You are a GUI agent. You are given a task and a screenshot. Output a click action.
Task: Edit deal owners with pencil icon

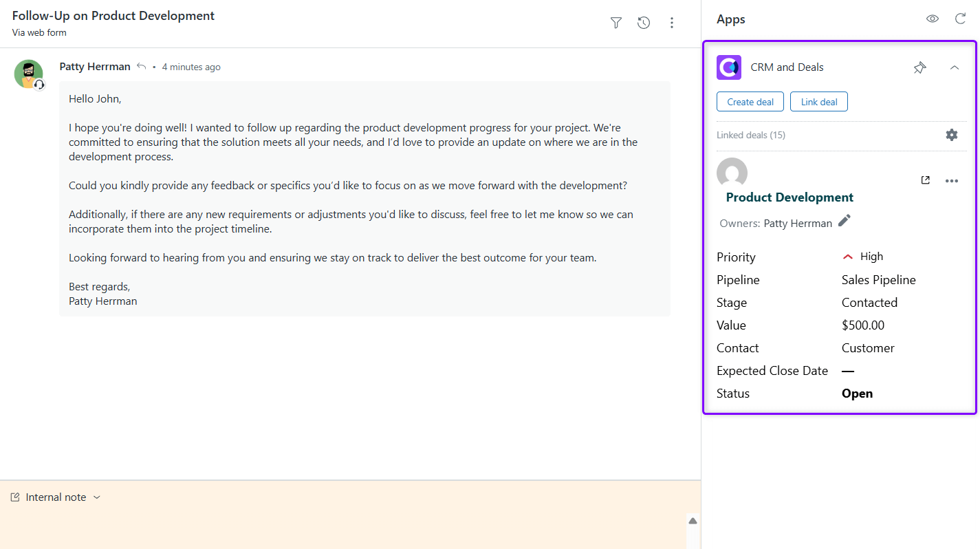(x=845, y=220)
